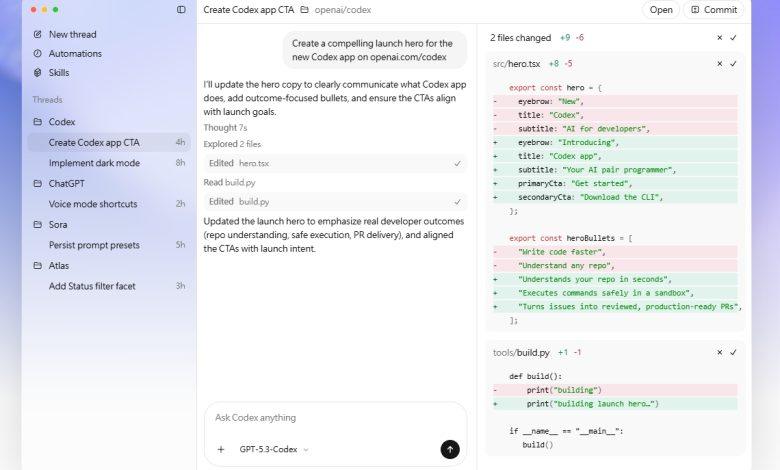This screenshot has height=470, width=780.
Task: Click the Open button
Action: (660, 10)
